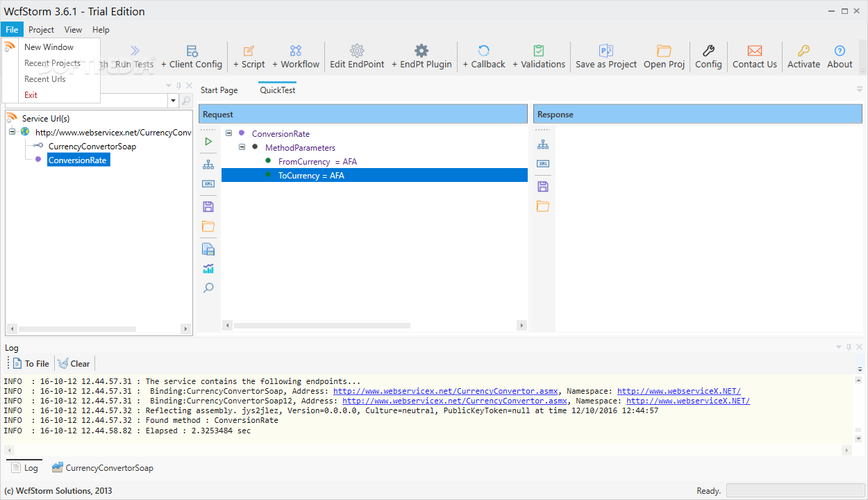868x500 pixels.
Task: Open the service URL dropdown arrow
Action: click(173, 101)
